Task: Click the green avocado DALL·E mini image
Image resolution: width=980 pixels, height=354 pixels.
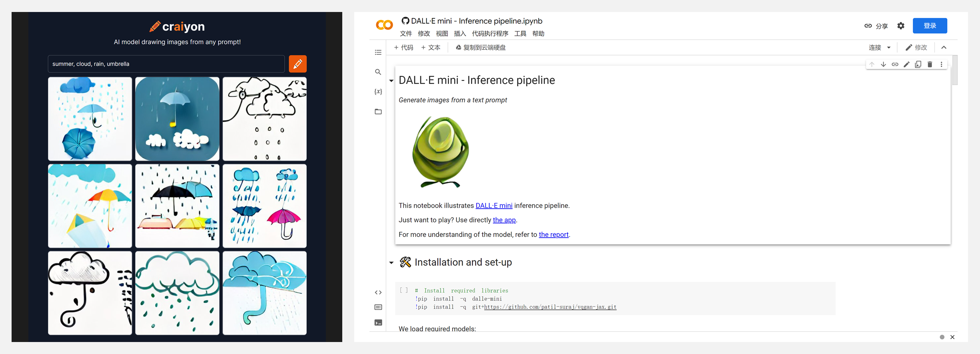Action: click(x=440, y=152)
